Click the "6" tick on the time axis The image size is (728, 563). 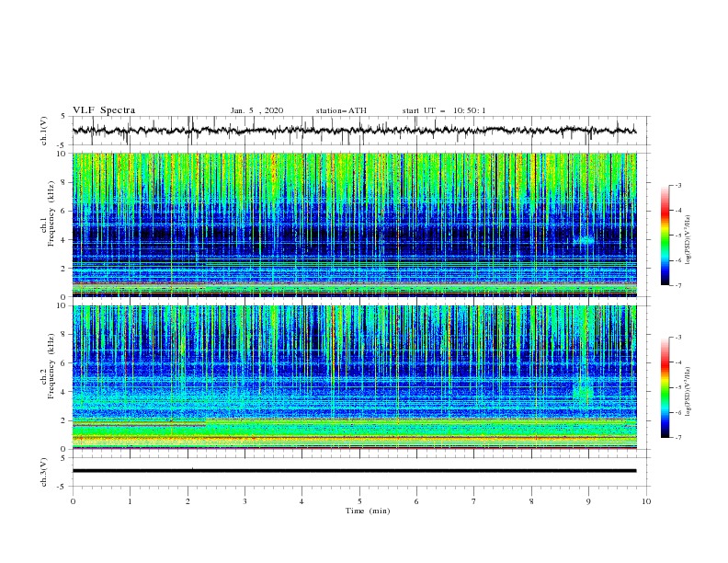[416, 501]
